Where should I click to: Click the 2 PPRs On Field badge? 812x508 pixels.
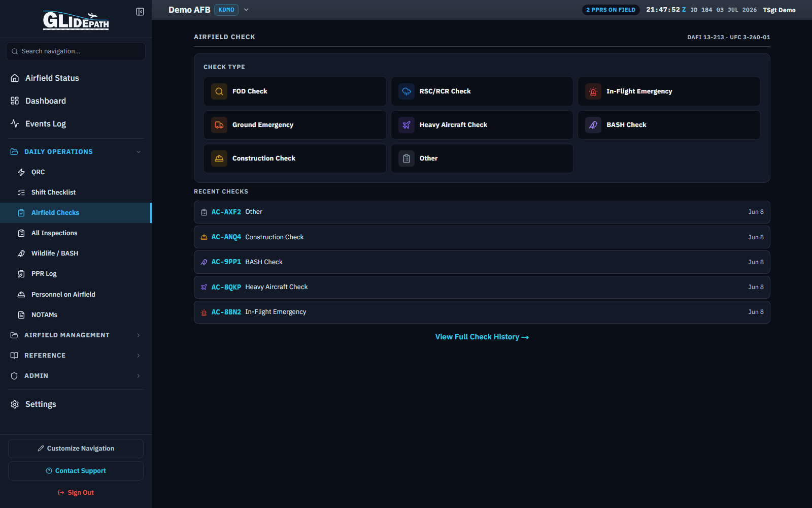pos(611,10)
